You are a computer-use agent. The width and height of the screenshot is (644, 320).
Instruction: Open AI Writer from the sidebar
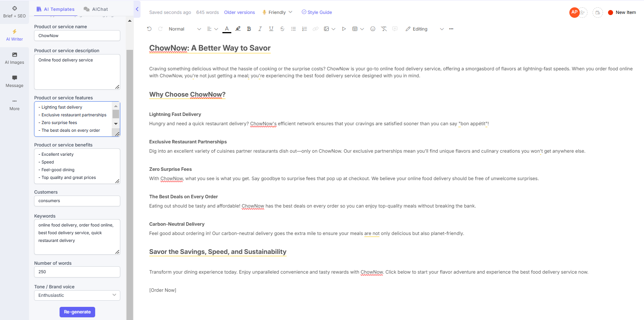pyautogui.click(x=14, y=35)
